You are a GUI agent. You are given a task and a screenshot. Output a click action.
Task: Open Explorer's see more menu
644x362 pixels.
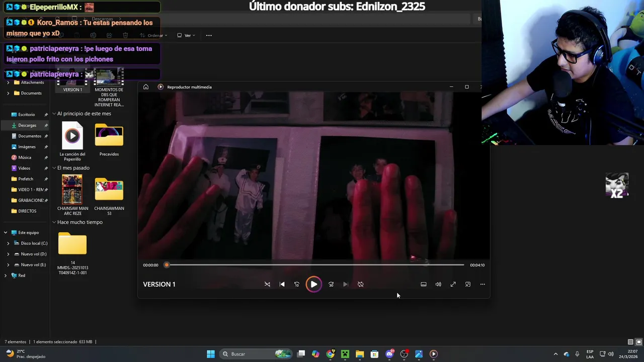(x=209, y=35)
